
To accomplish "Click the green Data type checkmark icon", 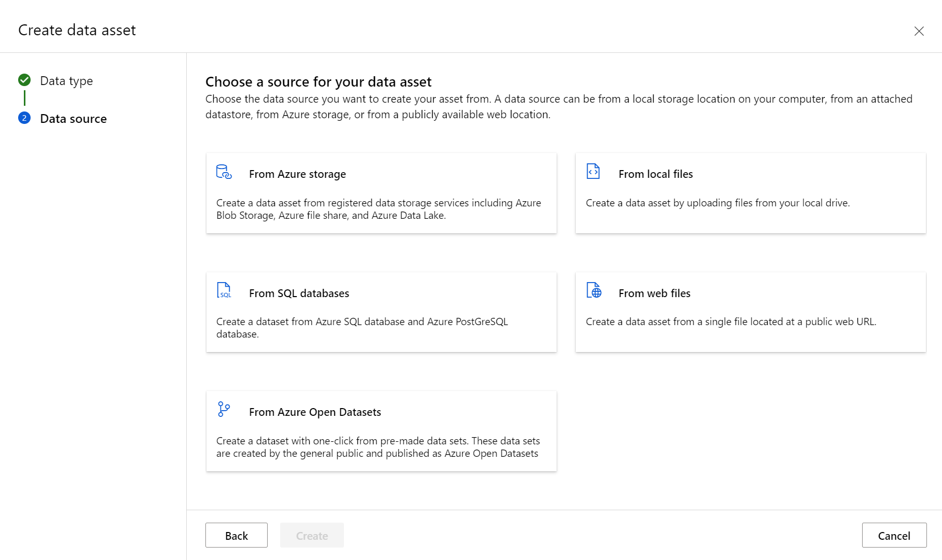I will (24, 80).
